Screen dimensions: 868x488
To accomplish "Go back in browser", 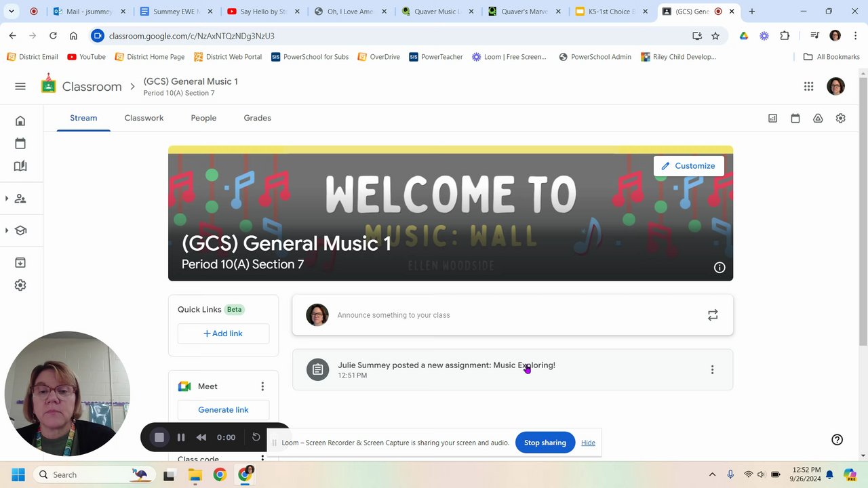I will (12, 36).
